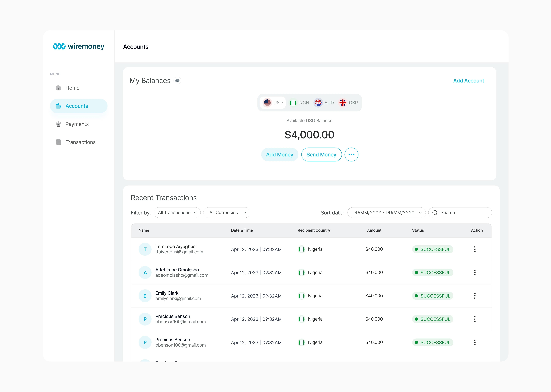Screen dimensions: 551x392
Task: Open action menu for Adebimpe Omolasho
Action: 475,273
